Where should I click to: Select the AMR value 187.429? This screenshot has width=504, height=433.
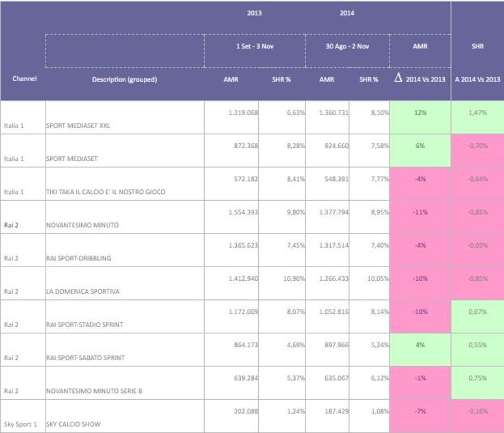[x=337, y=411]
